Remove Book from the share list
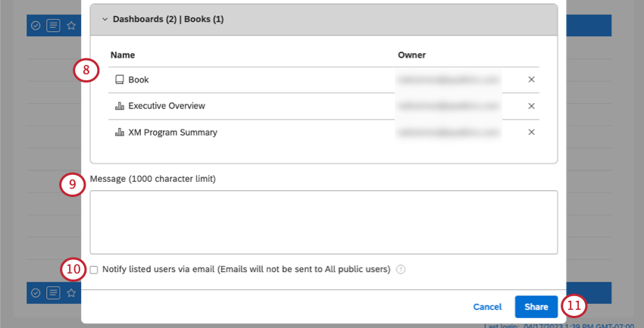 click(x=531, y=80)
